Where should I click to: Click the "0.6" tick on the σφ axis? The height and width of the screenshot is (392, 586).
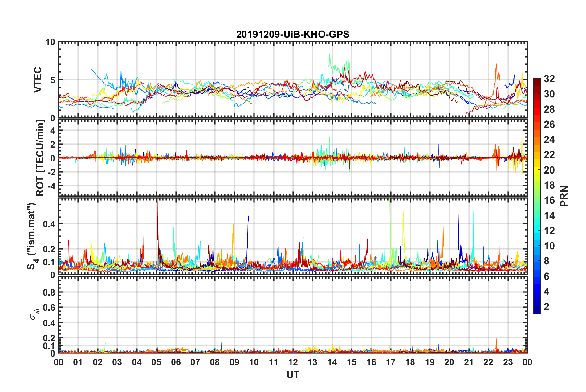49,308
